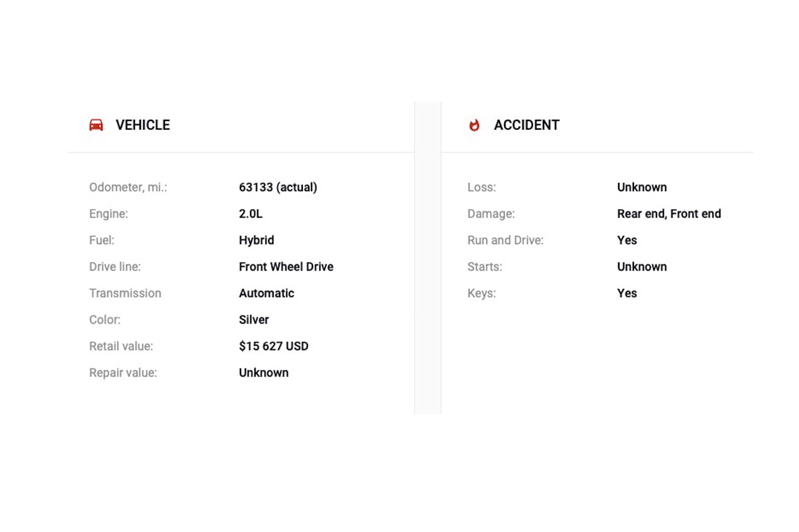The height and width of the screenshot is (532, 799).
Task: Click the Silver color value
Action: click(x=254, y=320)
